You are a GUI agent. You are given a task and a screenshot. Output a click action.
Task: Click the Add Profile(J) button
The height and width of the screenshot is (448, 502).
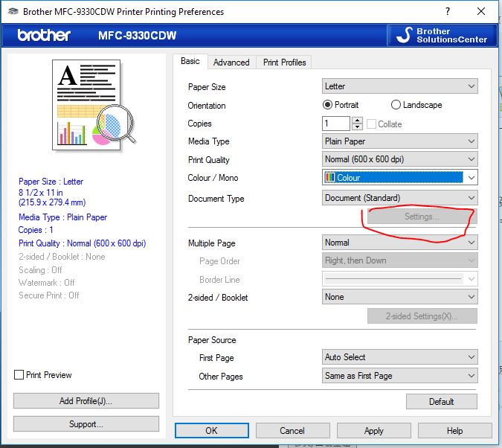pos(86,401)
